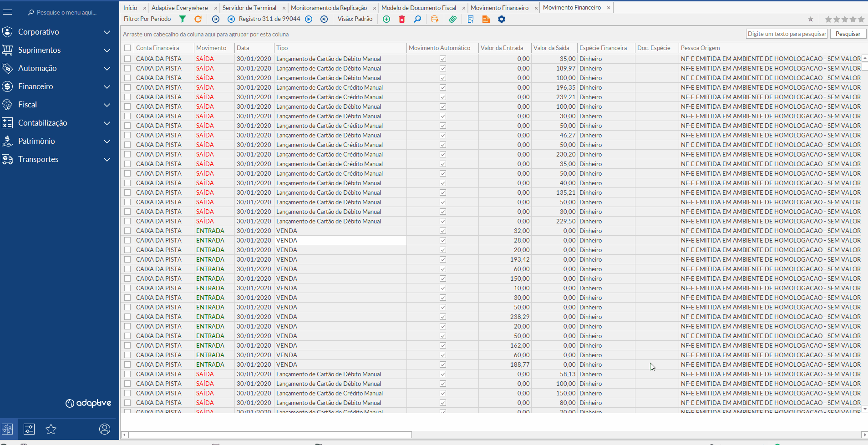Open attachments with green paperclip icon
This screenshot has width=868, height=445.
(452, 19)
